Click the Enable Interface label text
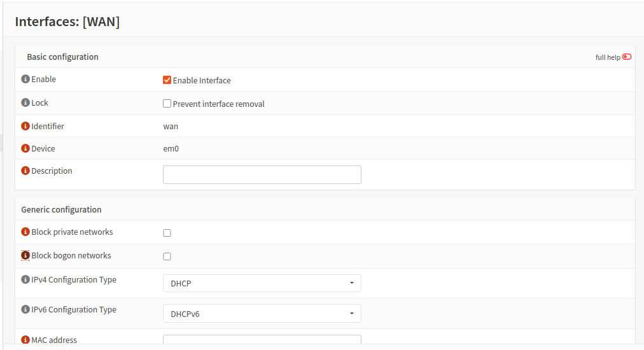The image size is (644, 350). (202, 81)
